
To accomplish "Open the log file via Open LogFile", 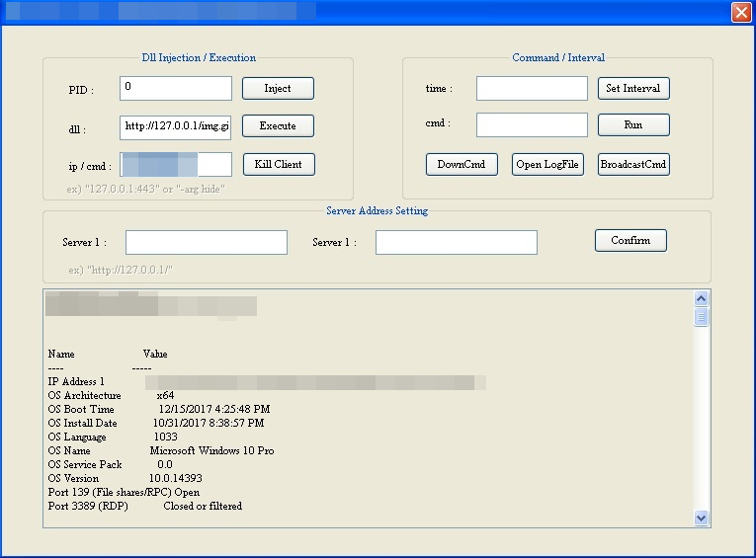I will click(x=547, y=165).
